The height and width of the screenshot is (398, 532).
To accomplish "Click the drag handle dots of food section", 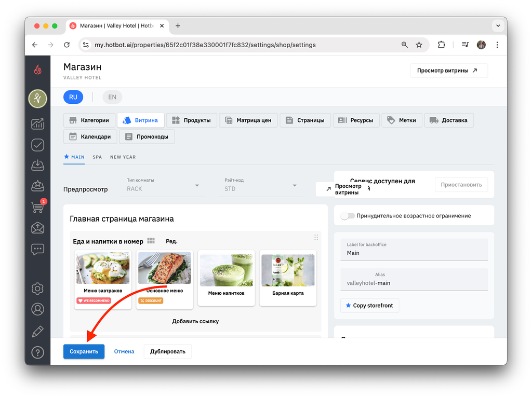I will tap(316, 237).
